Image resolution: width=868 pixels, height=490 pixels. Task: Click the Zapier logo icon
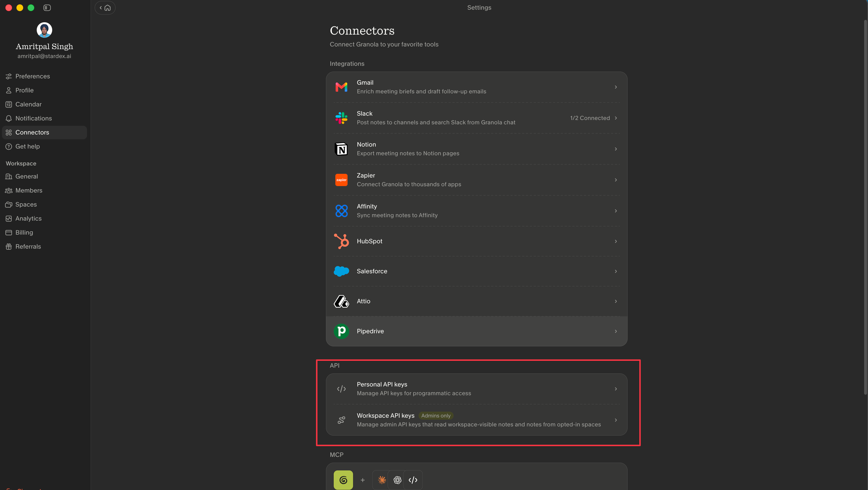coord(341,180)
